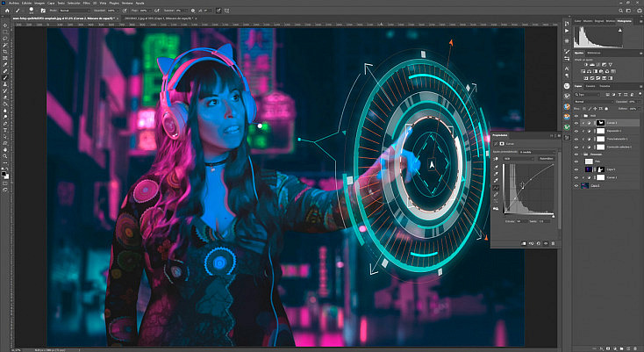Clip adjustment to layer icon in Propiedades

point(524,243)
